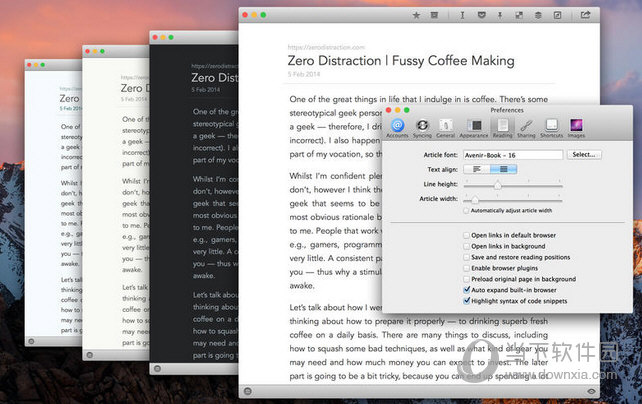Click the date 5 Feb 2014 in front window
Screen dimensions: 642x404
point(303,74)
